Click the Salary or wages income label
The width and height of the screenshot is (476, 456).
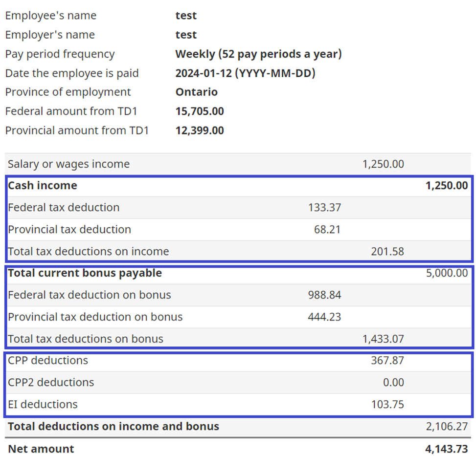(68, 164)
